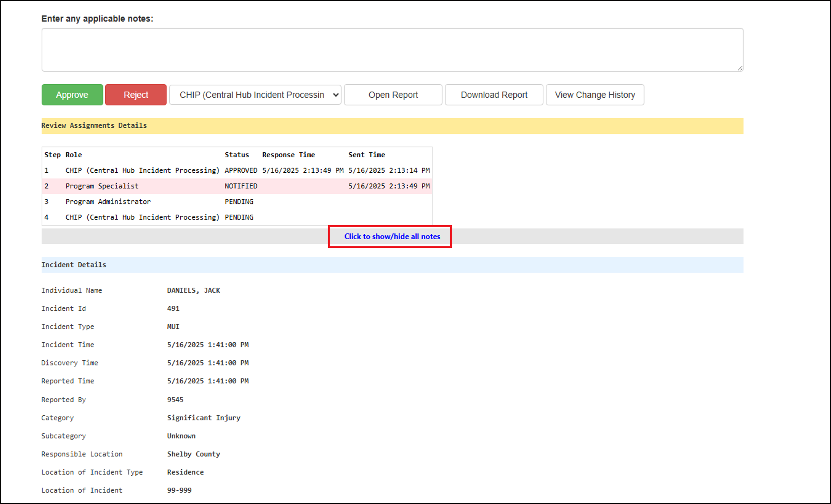The image size is (831, 504).
Task: Click the Residence location type value
Action: pos(185,472)
